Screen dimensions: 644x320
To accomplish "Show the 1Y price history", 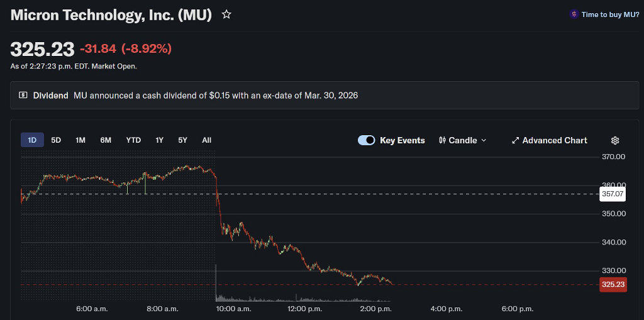I will 160,140.
